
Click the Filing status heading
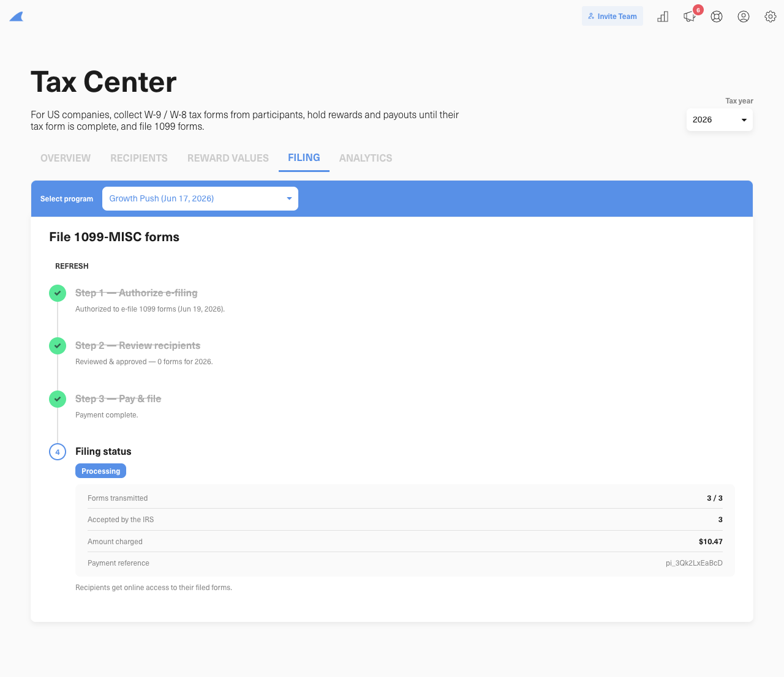click(104, 452)
